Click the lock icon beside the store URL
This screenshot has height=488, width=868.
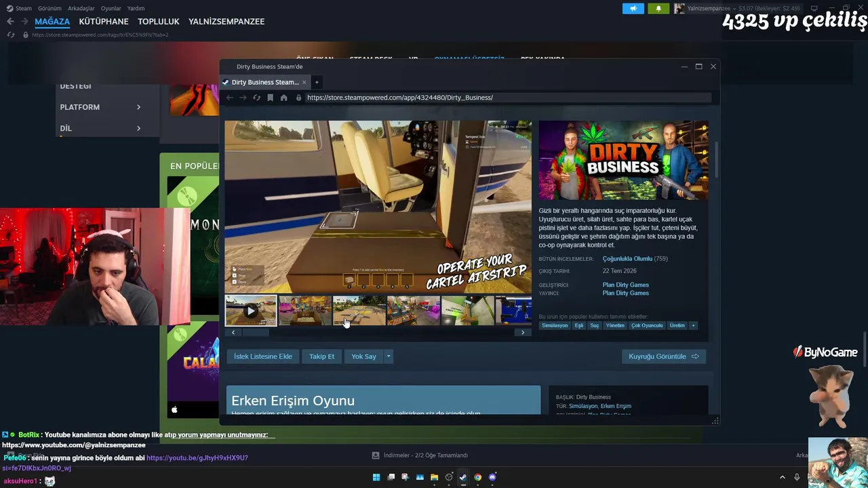(x=298, y=98)
